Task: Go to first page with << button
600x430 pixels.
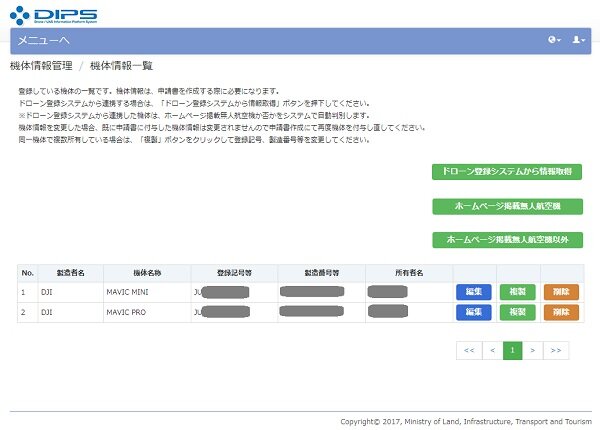Action: point(468,350)
